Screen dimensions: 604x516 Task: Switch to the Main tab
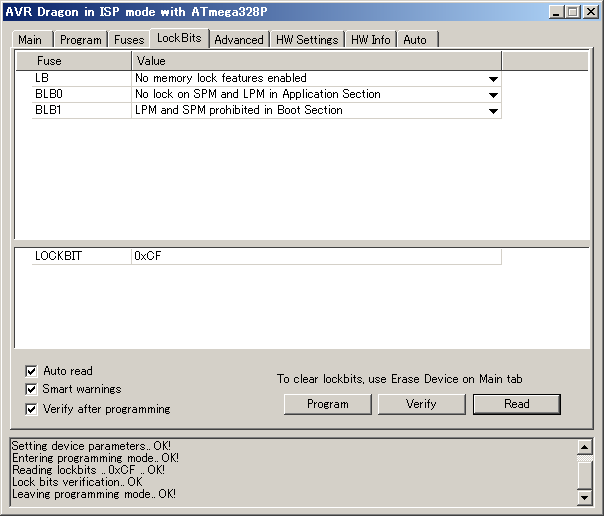32,40
